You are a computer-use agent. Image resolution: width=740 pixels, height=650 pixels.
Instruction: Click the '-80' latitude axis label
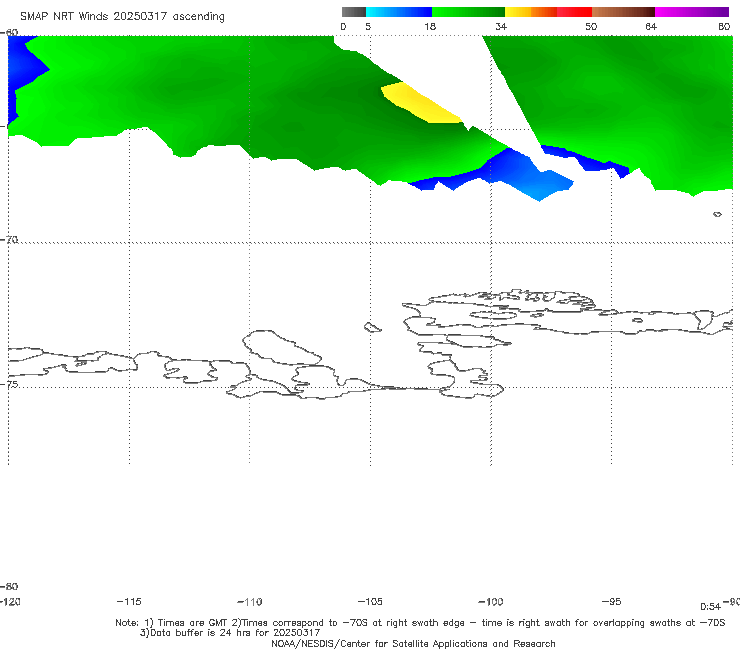click(x=9, y=586)
